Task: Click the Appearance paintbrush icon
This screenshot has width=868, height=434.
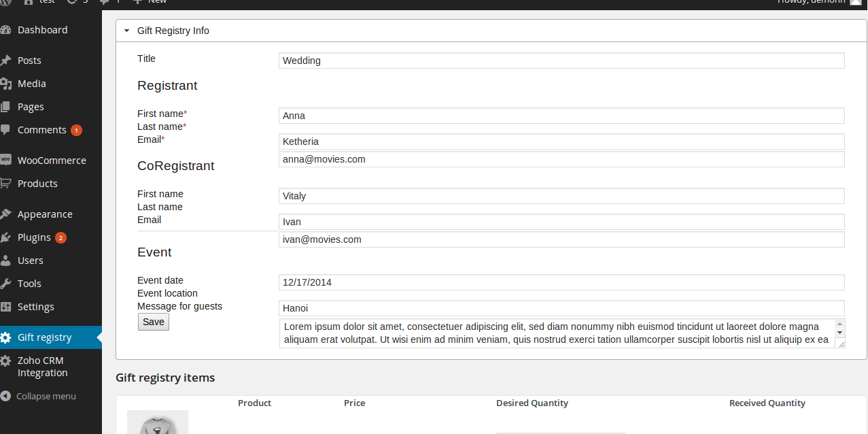Action: point(6,214)
